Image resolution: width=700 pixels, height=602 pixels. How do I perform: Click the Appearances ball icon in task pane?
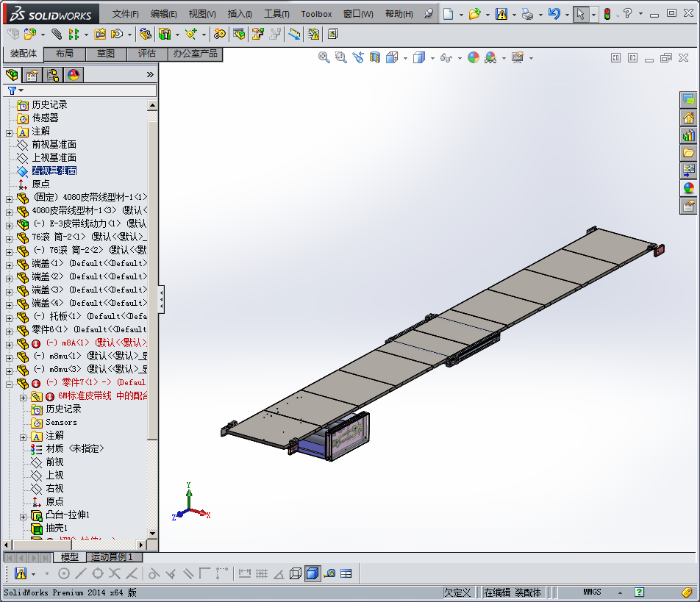(688, 188)
